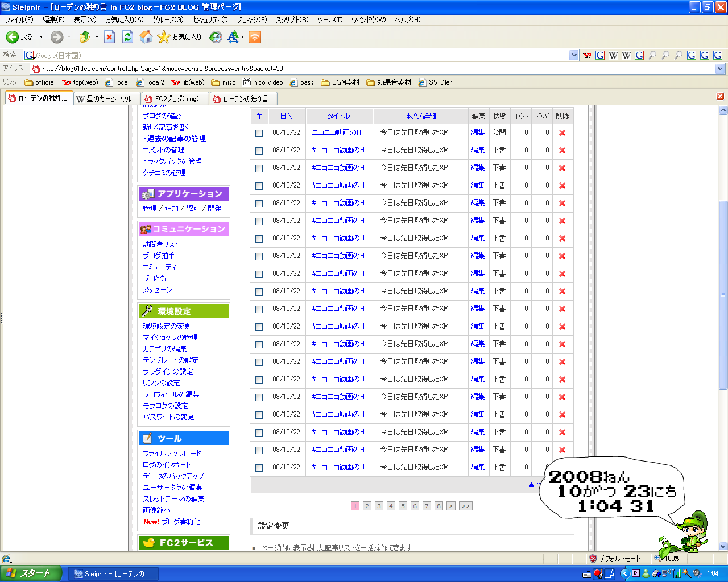Image resolution: width=728 pixels, height=582 pixels.
Task: Open the 新しく記事を書く link
Action: 166,127
